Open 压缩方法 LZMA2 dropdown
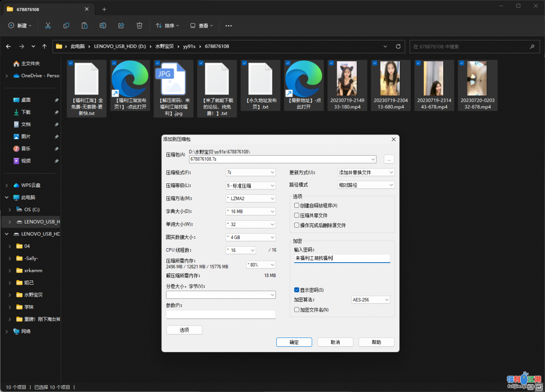 click(251, 198)
